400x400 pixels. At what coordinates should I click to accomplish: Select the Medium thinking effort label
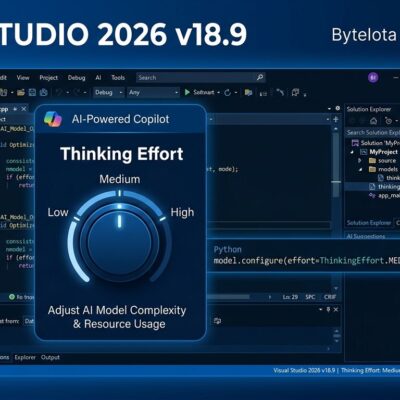[x=120, y=179]
